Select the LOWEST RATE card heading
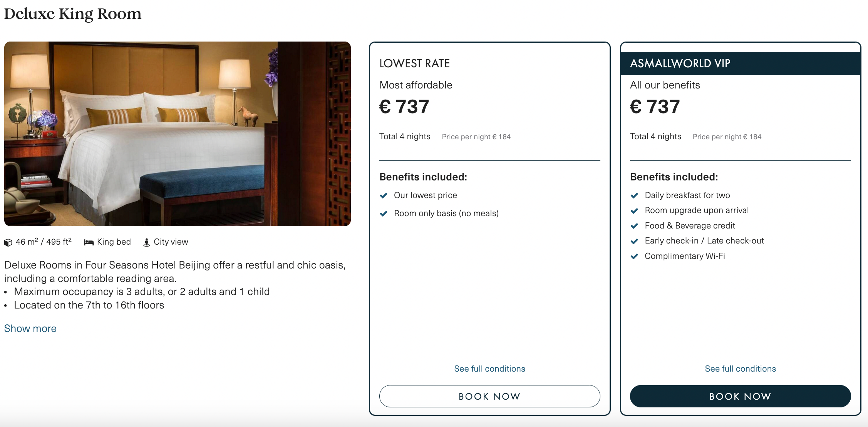 (x=414, y=63)
